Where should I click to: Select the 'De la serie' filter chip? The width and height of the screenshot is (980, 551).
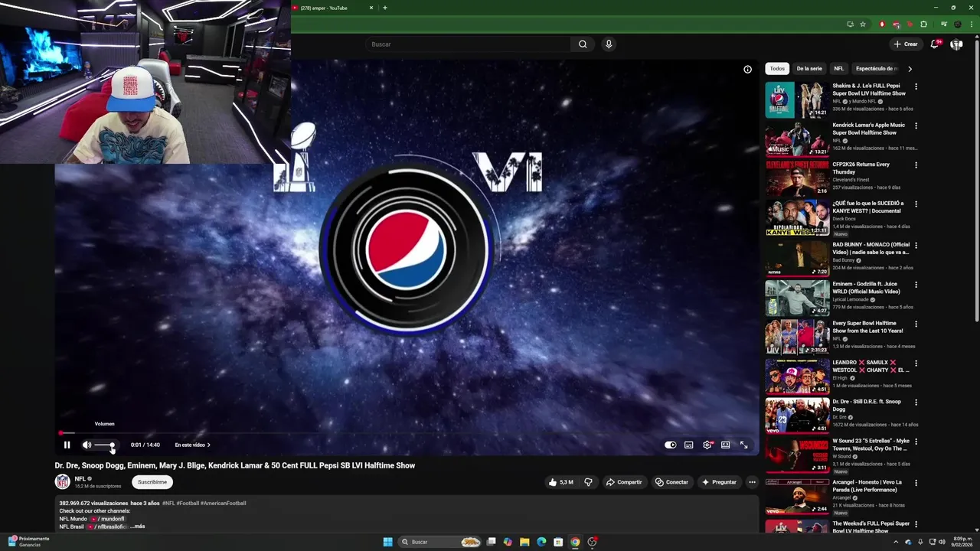click(x=809, y=69)
